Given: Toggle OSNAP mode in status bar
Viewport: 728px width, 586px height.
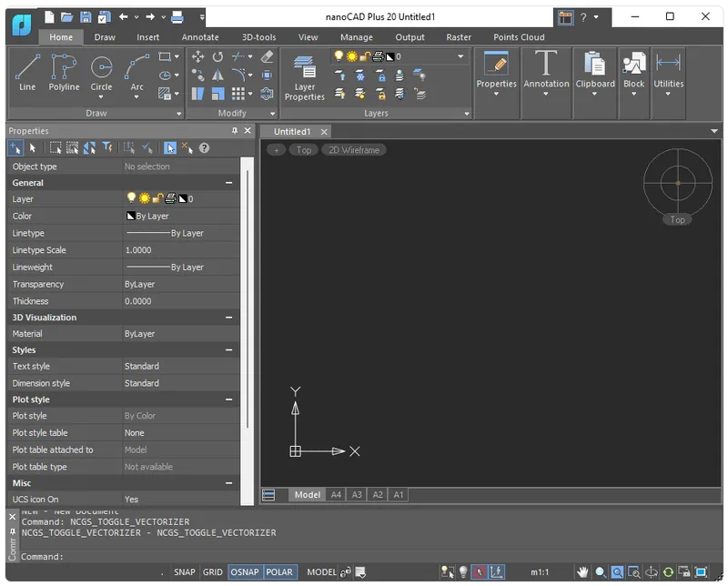Looking at the screenshot, I should point(245,572).
